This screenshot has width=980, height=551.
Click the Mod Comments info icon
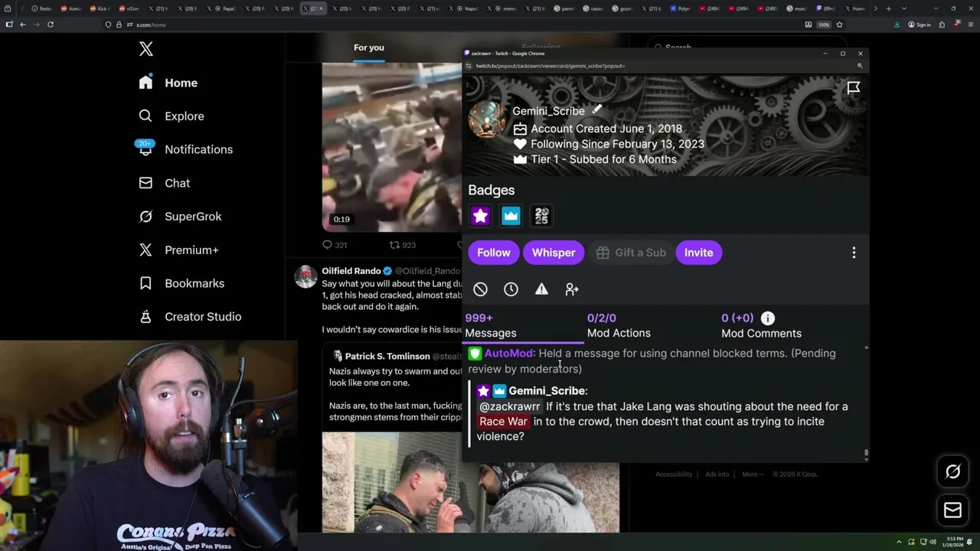pyautogui.click(x=767, y=318)
